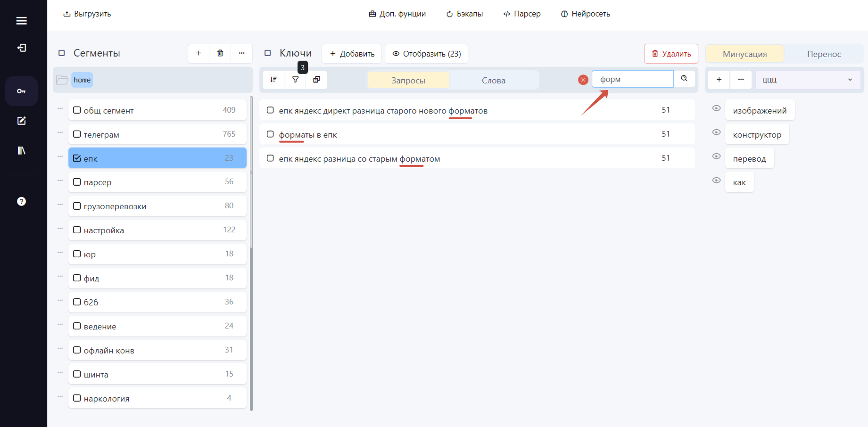
Task: Open the Бэкапы section
Action: coord(464,14)
